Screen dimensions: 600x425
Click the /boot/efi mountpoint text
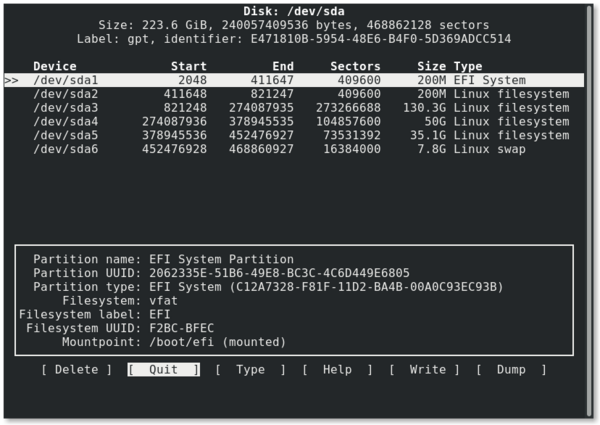[181, 342]
